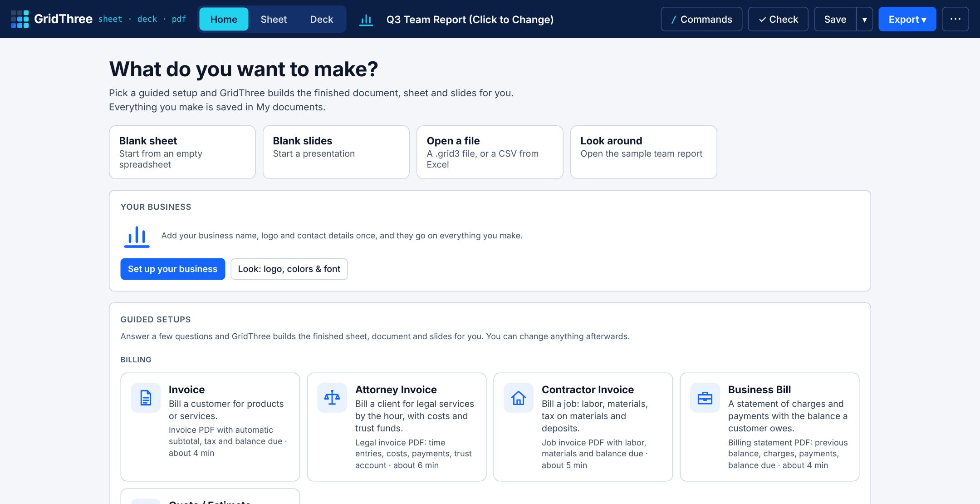Click the GUIDED SETUPS heading
Screen dimensions: 980x504
[x=156, y=320]
